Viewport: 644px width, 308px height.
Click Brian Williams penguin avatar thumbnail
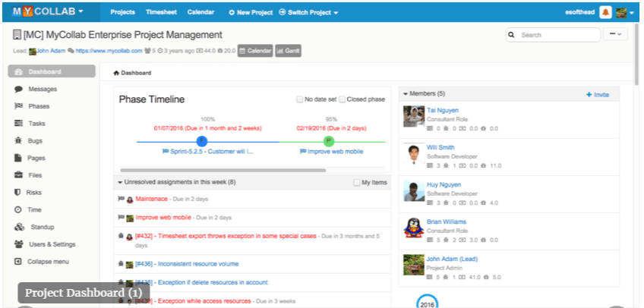pos(413,228)
